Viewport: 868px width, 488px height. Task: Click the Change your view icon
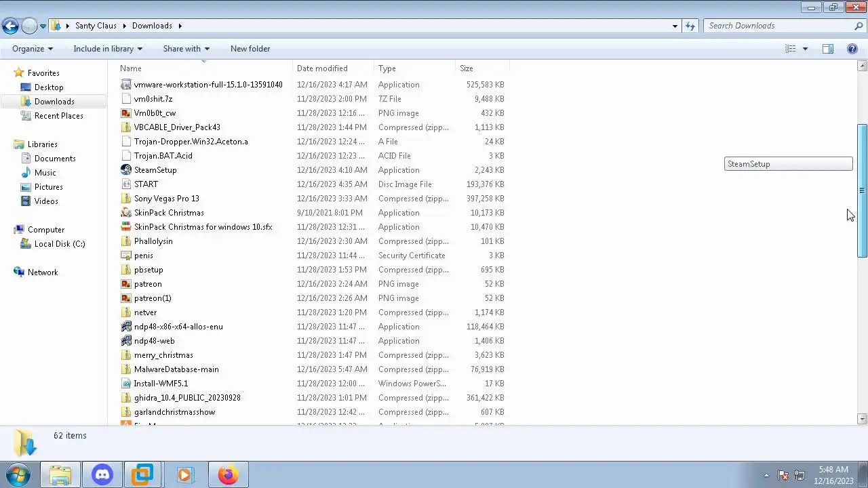[790, 49]
